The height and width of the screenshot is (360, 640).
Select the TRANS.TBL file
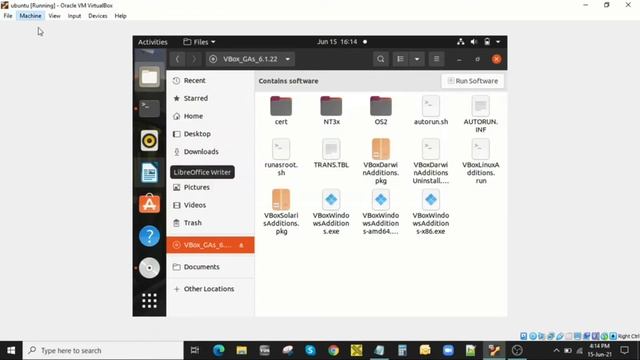[331, 153]
